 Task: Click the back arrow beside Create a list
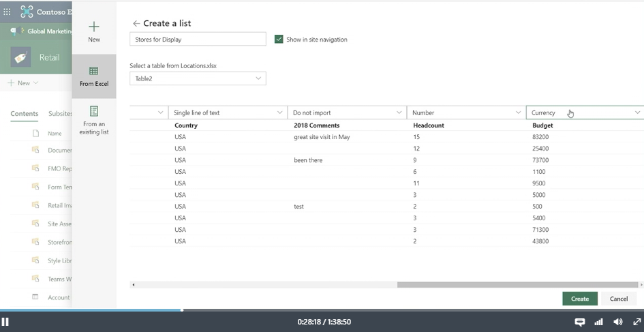(x=136, y=23)
